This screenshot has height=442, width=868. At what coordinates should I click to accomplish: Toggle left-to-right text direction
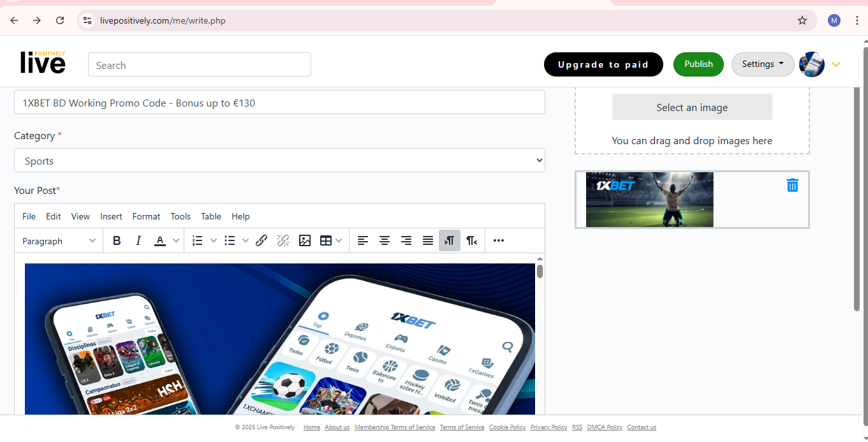click(450, 240)
